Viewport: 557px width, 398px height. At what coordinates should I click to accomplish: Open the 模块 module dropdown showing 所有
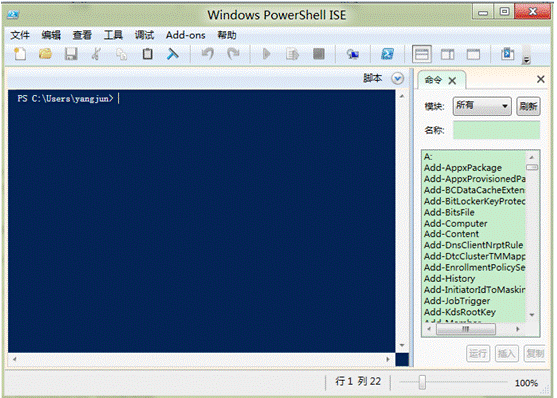[482, 106]
